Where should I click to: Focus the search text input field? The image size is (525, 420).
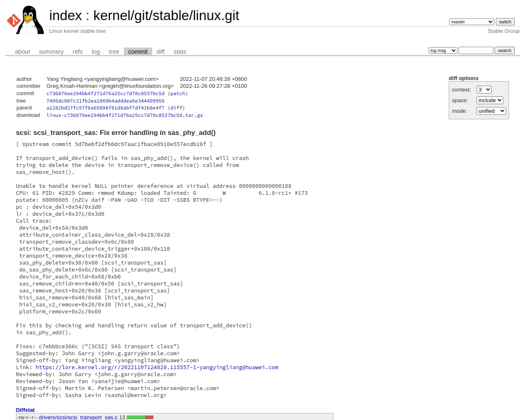pyautogui.click(x=476, y=50)
